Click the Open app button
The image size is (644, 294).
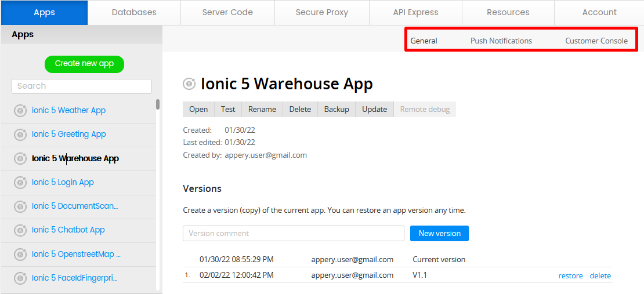point(198,109)
